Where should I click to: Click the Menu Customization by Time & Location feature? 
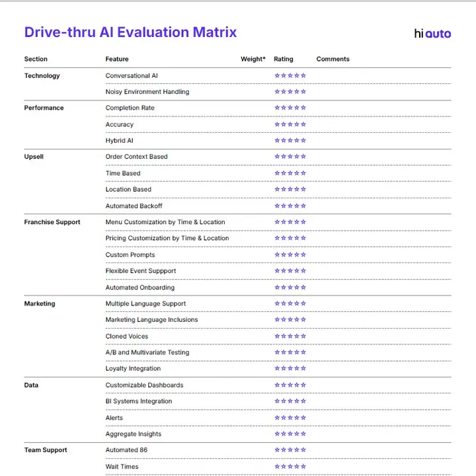165,222
